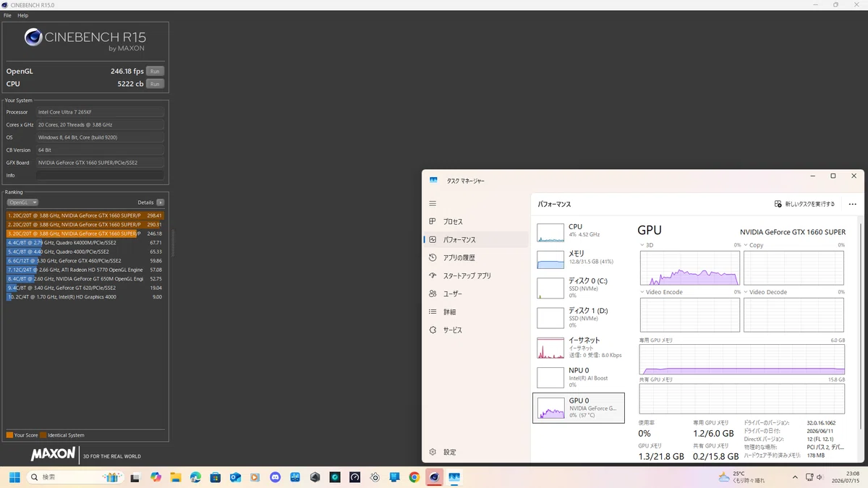Select Intel HD Graphics 4000 ranking row
The height and width of the screenshot is (488, 868).
point(85,296)
